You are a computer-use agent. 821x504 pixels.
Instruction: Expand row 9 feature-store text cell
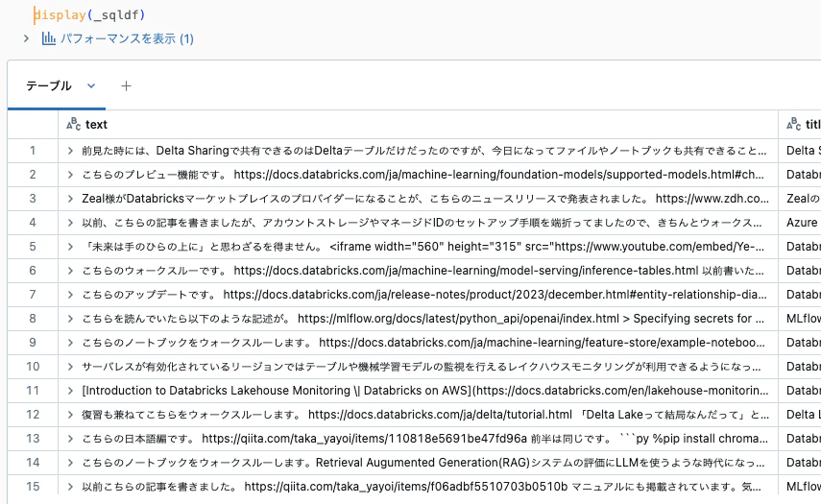pos(70,343)
